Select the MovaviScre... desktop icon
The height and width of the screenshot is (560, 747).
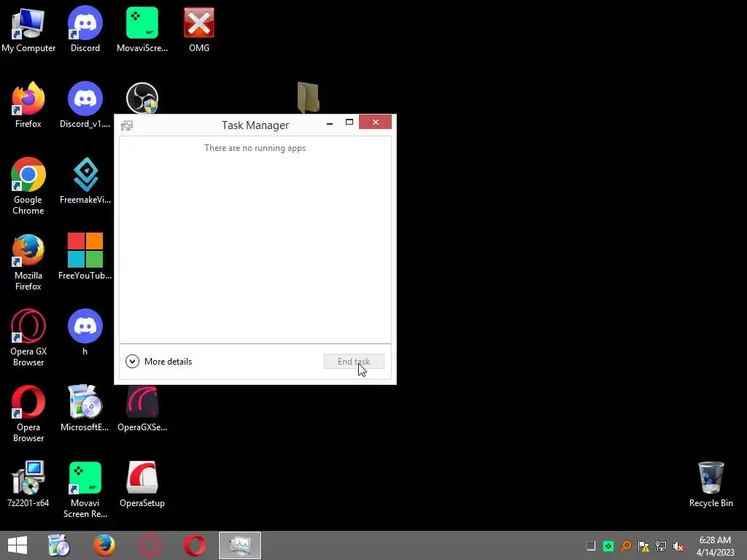[142, 29]
